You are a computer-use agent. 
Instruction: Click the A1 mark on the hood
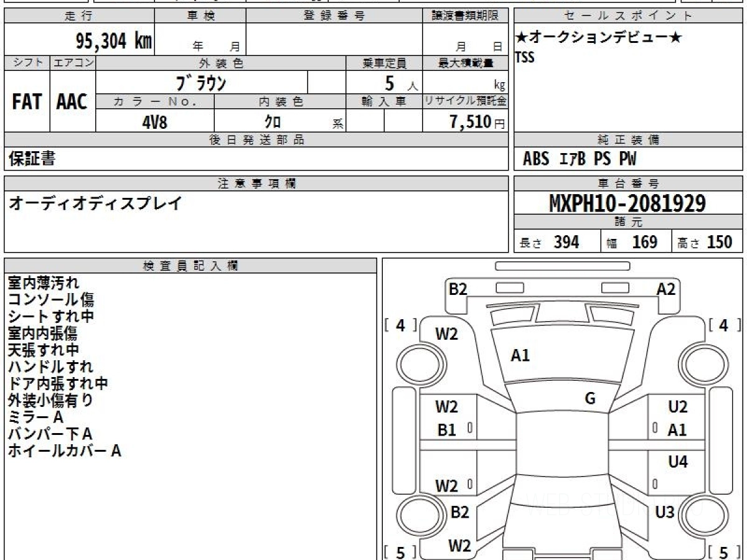coord(520,356)
